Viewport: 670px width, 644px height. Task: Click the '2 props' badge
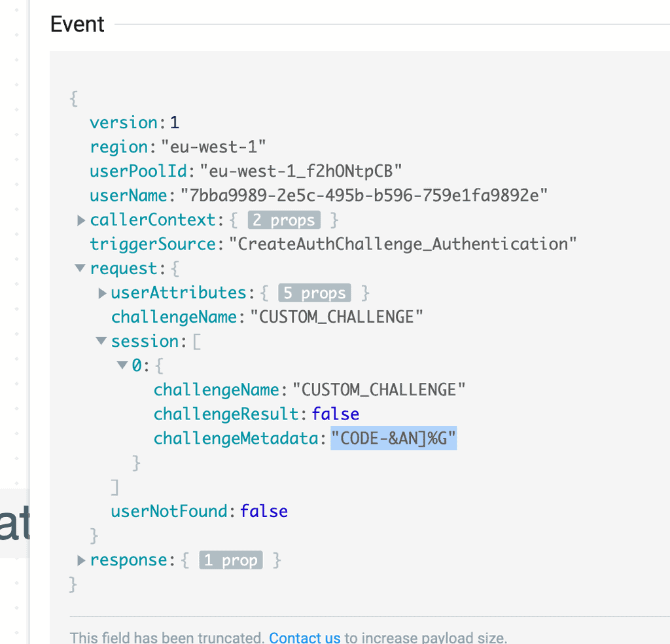pos(284,220)
